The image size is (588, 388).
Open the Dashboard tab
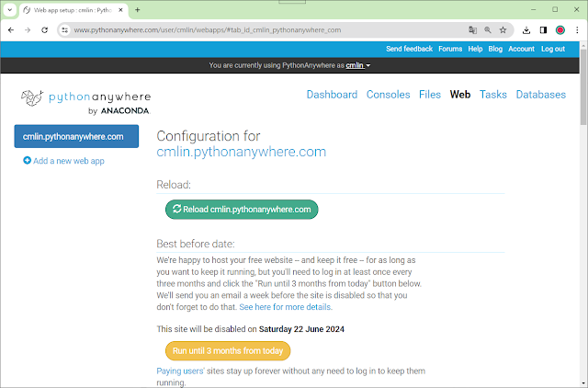pyautogui.click(x=332, y=95)
